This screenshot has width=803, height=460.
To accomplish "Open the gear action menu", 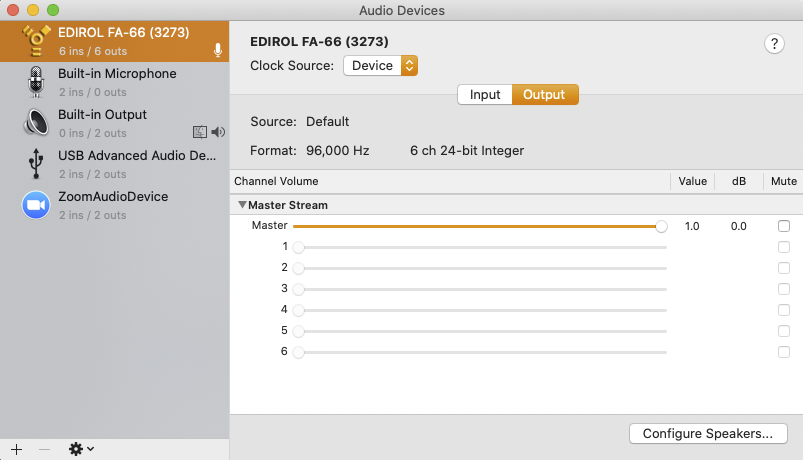I will click(x=81, y=449).
